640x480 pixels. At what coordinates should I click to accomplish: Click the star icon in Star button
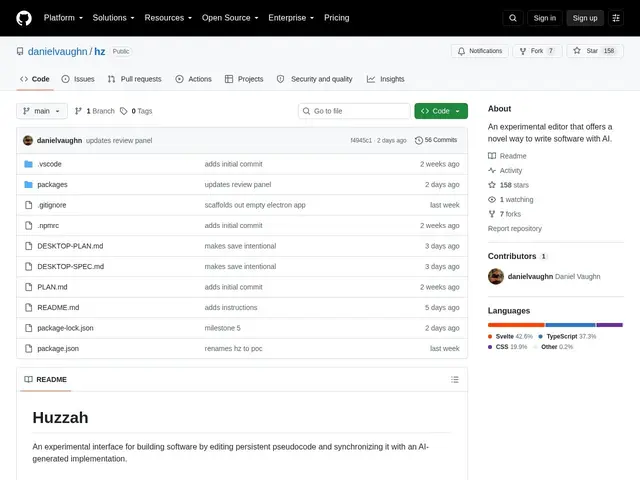pos(576,51)
